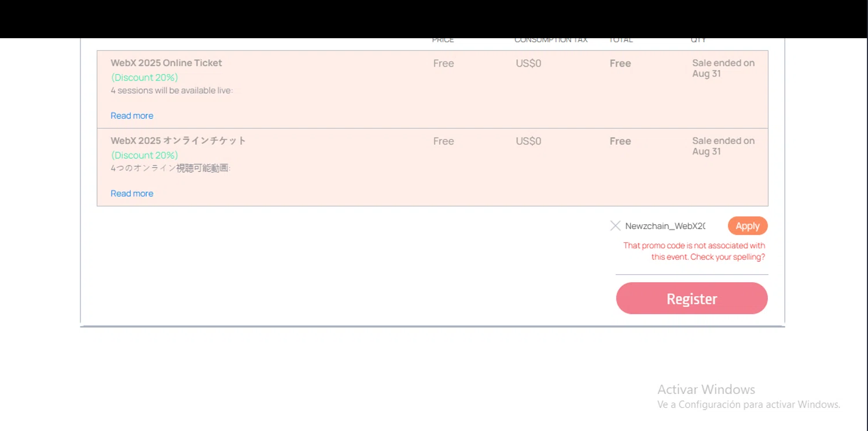Select the WebX 2025 オンラインチケット title
868x431 pixels.
[178, 141]
